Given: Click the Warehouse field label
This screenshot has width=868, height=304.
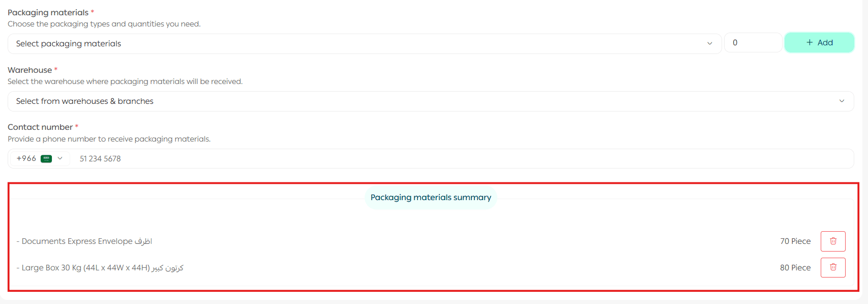Looking at the screenshot, I should (29, 70).
